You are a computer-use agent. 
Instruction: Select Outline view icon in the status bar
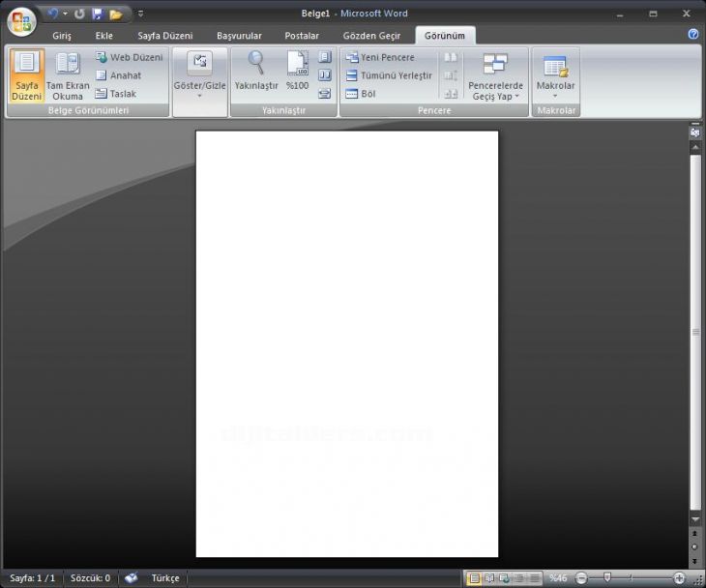pos(519,578)
